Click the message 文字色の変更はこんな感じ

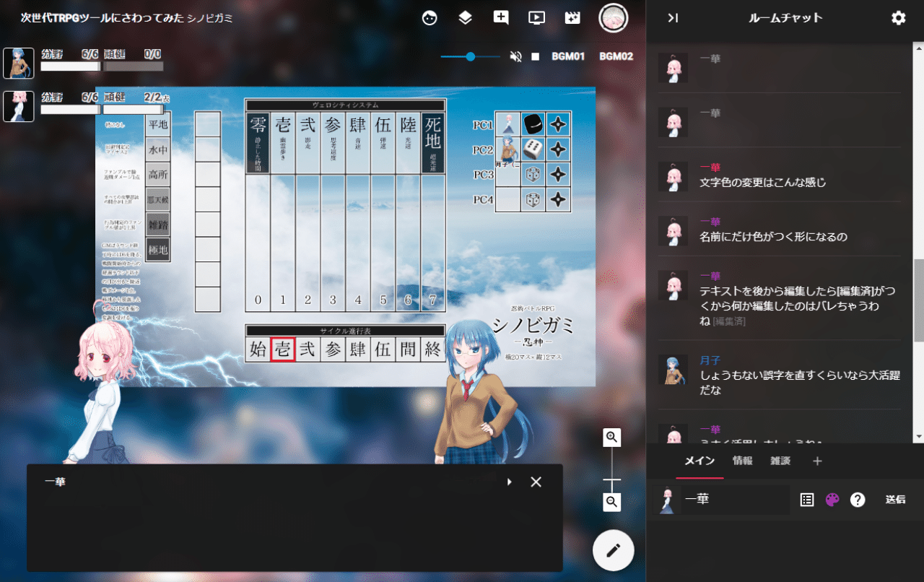pos(763,183)
